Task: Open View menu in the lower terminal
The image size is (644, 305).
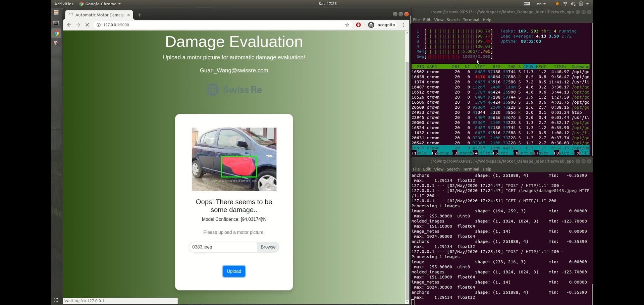Action: pos(438,169)
